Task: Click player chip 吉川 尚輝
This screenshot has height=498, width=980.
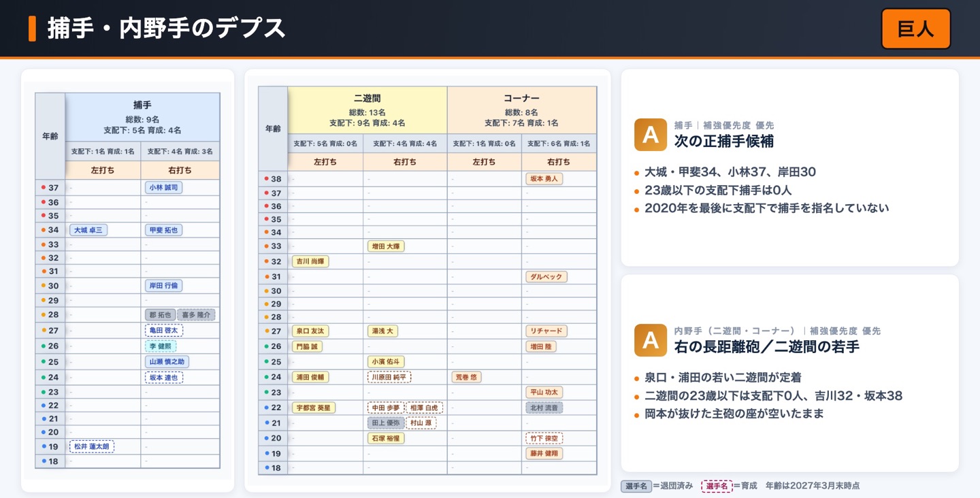Action: click(310, 261)
